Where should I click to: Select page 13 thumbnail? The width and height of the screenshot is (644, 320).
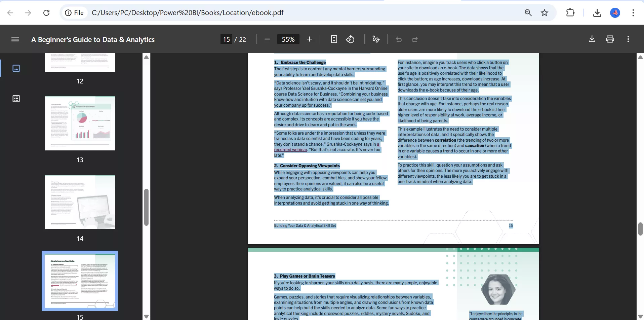point(80,123)
